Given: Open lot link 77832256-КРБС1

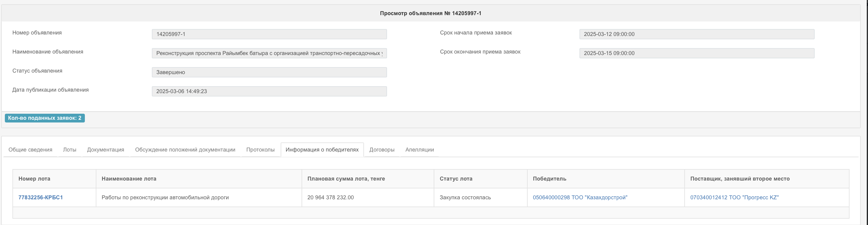Looking at the screenshot, I should tap(41, 197).
